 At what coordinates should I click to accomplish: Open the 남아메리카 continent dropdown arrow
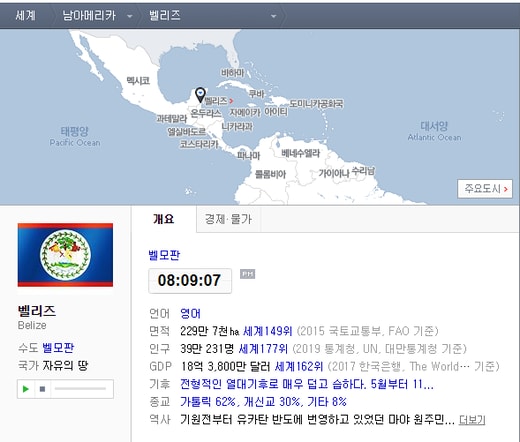point(130,16)
